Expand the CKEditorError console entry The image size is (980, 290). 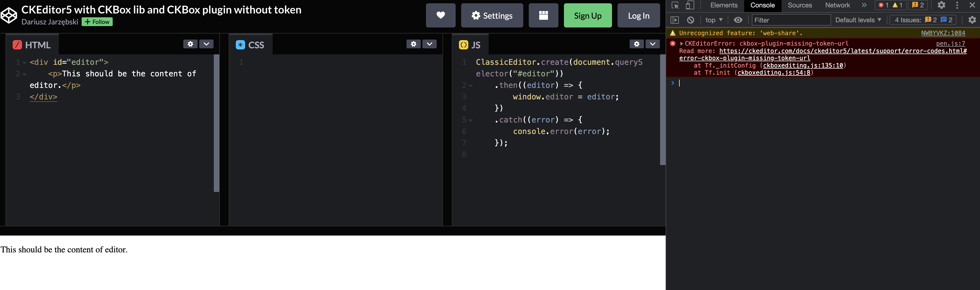(x=682, y=43)
